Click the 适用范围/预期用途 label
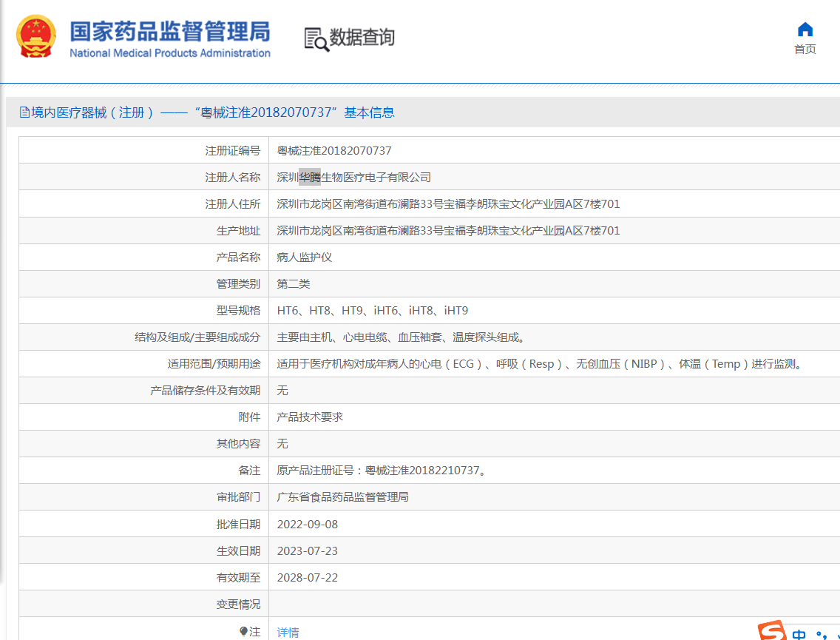This screenshot has height=640, width=840. pyautogui.click(x=214, y=364)
